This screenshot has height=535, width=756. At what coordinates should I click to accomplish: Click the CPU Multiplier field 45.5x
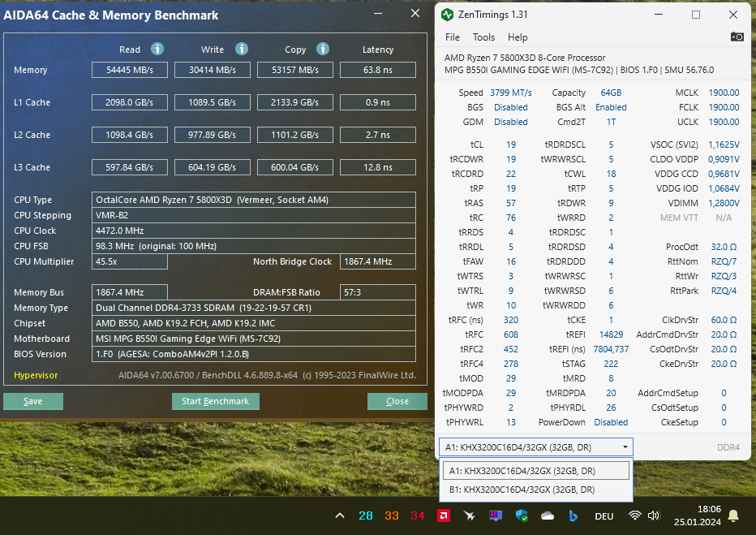(x=130, y=261)
